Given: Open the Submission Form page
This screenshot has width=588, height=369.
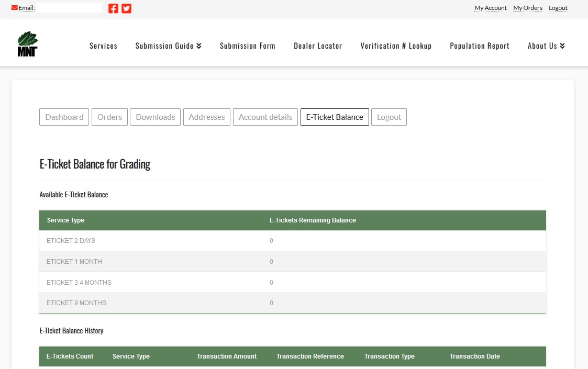Looking at the screenshot, I should click(248, 46).
